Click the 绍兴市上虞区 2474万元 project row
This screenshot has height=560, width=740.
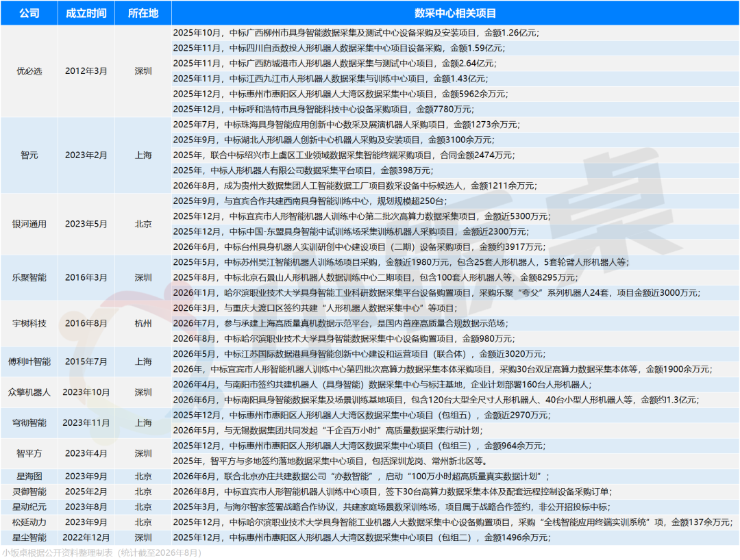[x=456, y=155]
